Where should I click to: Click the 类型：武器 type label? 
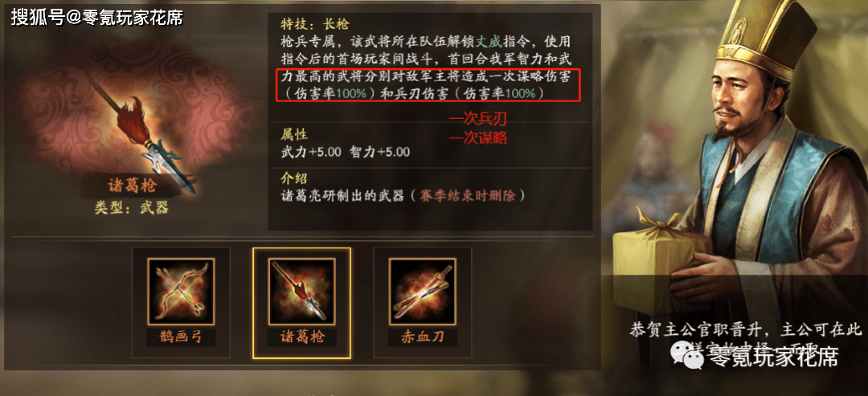click(131, 208)
